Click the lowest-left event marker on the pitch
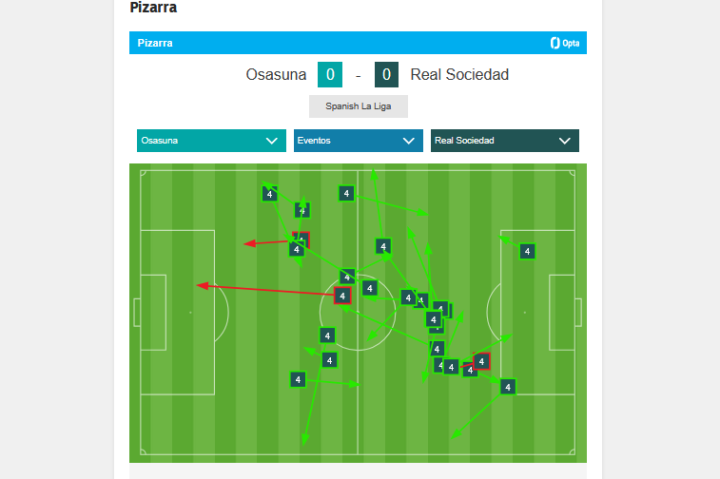 [x=298, y=379]
